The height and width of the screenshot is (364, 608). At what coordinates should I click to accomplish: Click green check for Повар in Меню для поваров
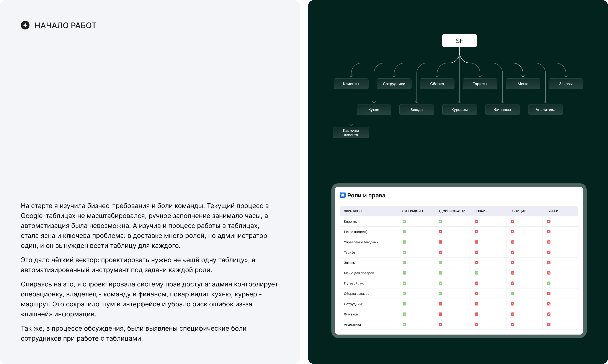pyautogui.click(x=476, y=273)
